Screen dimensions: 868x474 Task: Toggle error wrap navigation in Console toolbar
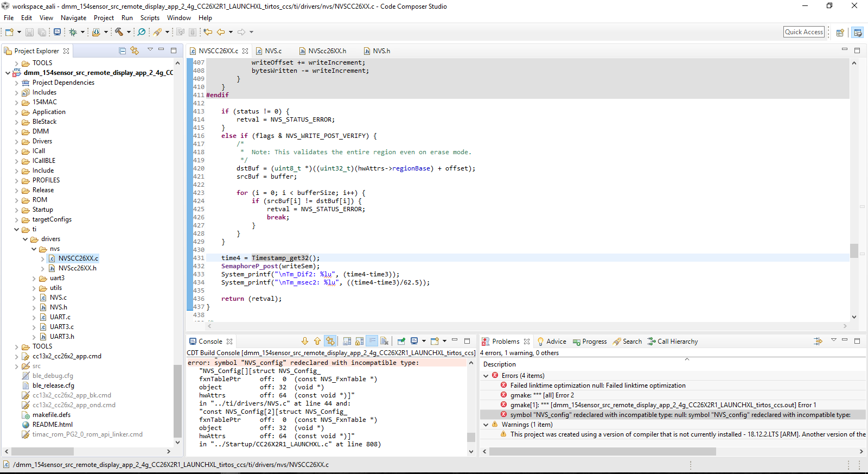click(x=330, y=341)
